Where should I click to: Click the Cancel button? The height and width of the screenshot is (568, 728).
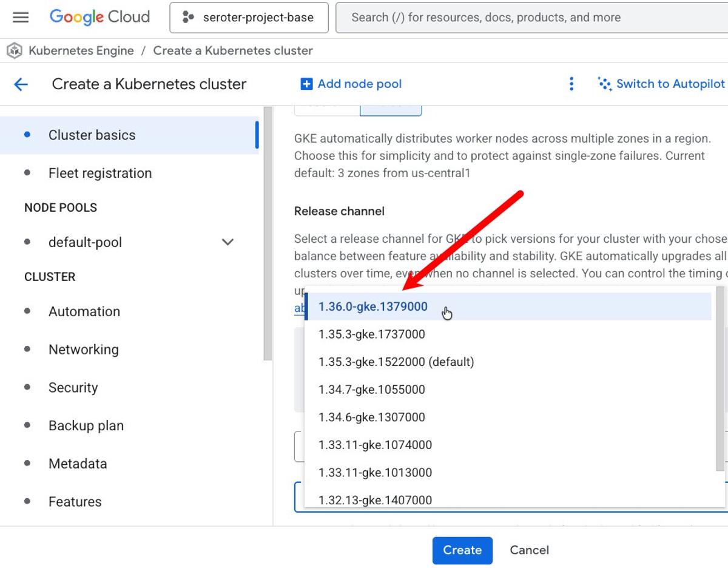point(529,550)
